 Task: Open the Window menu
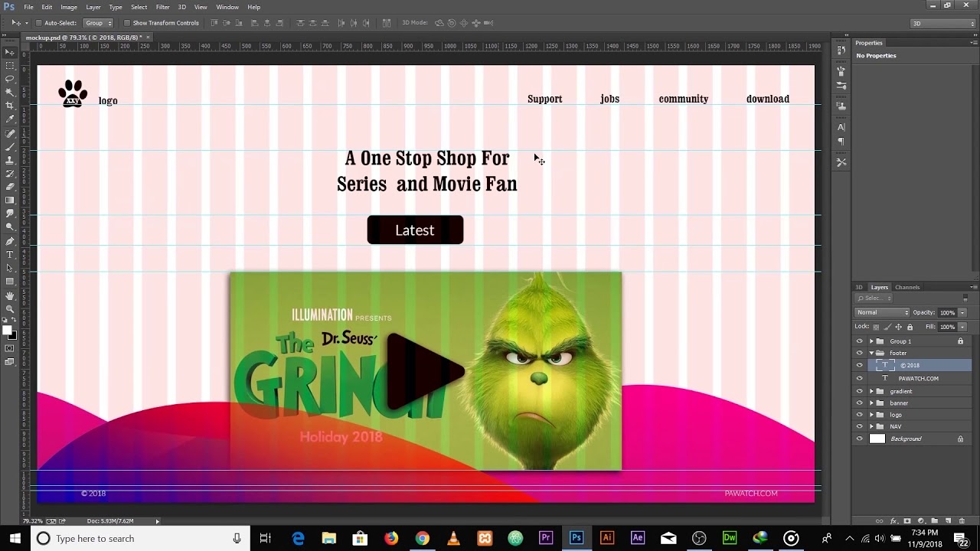coord(227,7)
